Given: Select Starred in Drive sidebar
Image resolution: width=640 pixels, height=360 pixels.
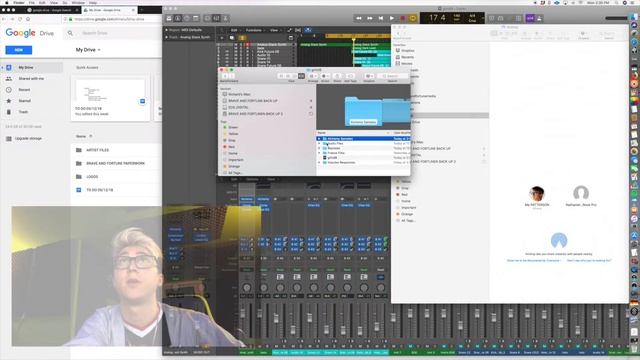Looking at the screenshot, I should pyautogui.click(x=24, y=100).
